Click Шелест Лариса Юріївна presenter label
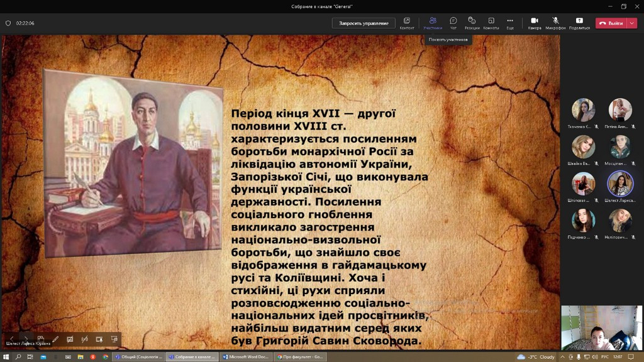The width and height of the screenshot is (644, 362). click(x=28, y=344)
